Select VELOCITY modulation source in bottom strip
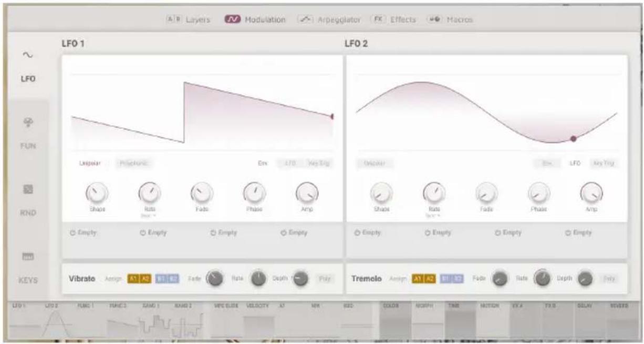 [x=258, y=320]
